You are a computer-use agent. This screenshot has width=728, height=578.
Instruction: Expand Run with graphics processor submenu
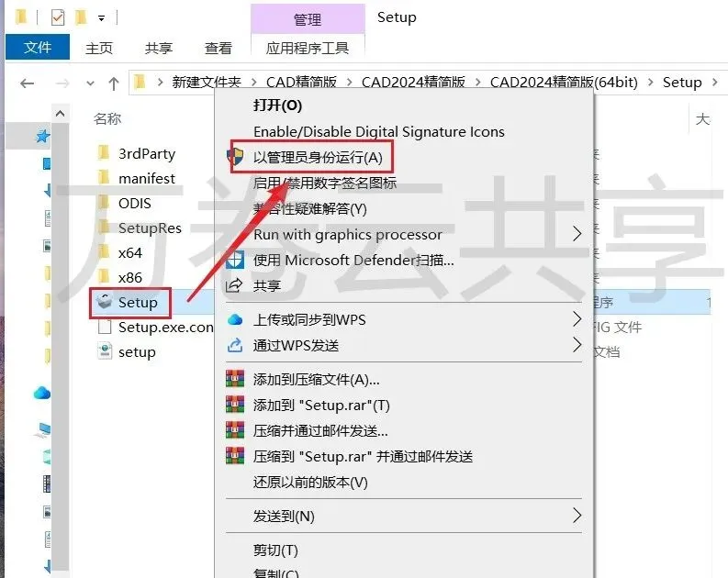[x=577, y=234]
